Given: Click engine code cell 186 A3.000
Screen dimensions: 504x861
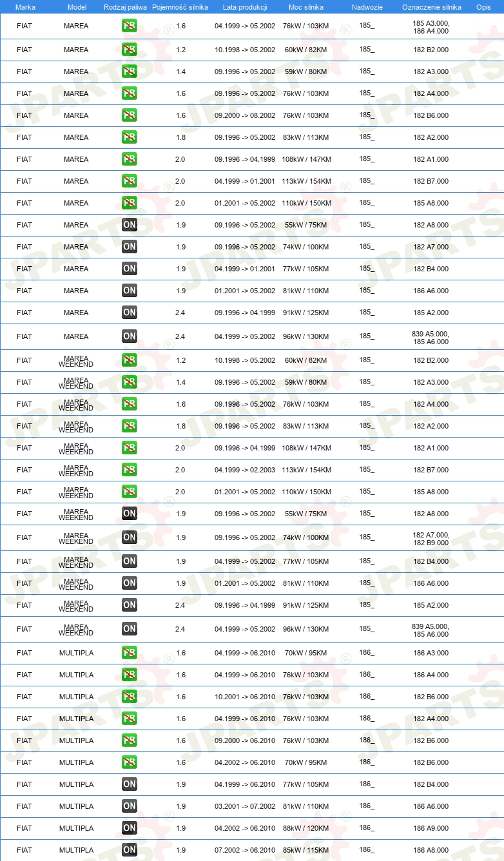Looking at the screenshot, I should point(431,653).
